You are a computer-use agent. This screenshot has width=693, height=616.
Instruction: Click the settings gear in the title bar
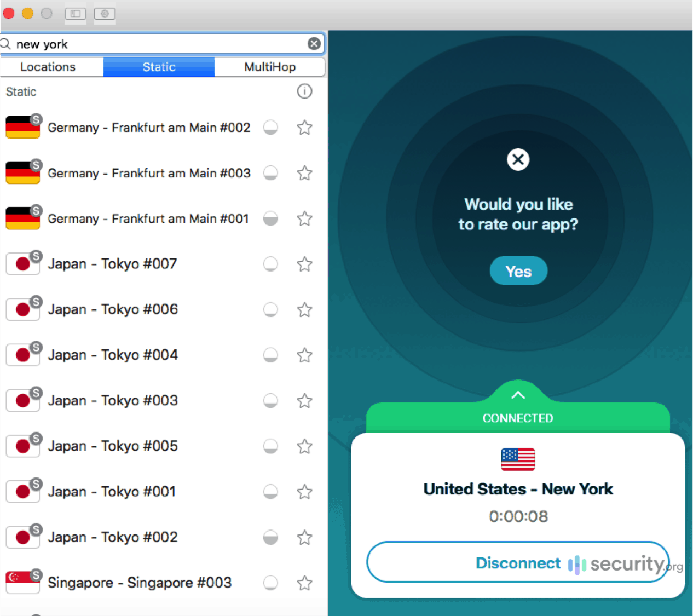coord(105,14)
